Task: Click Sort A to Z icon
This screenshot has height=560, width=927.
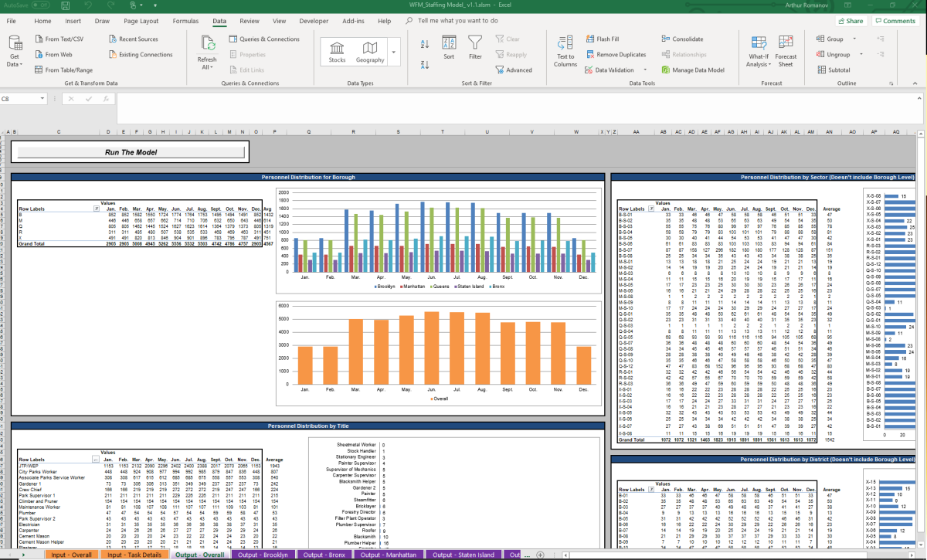Action: [x=424, y=45]
